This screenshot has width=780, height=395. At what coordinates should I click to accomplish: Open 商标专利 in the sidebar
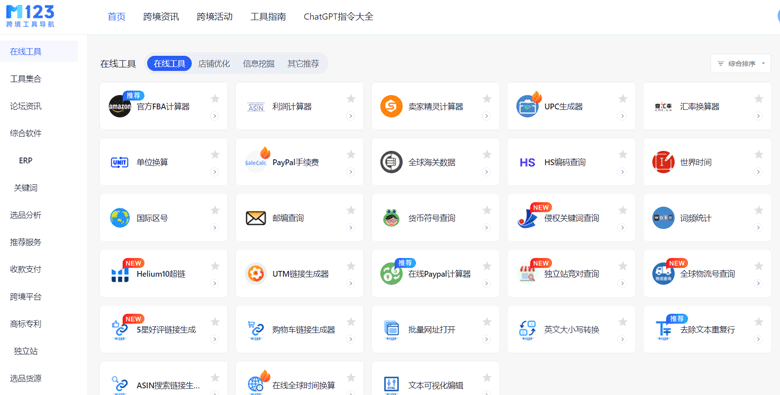click(x=26, y=324)
